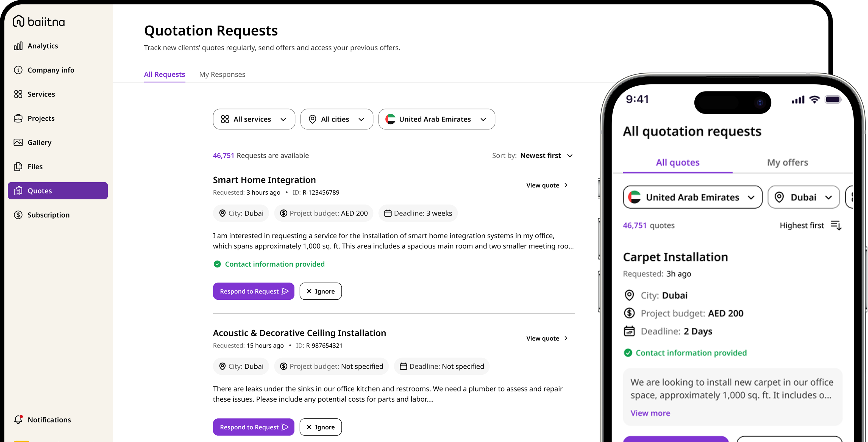Tap Highest first sort icon on phone
Viewport: 868px width, 442px height.
click(836, 225)
